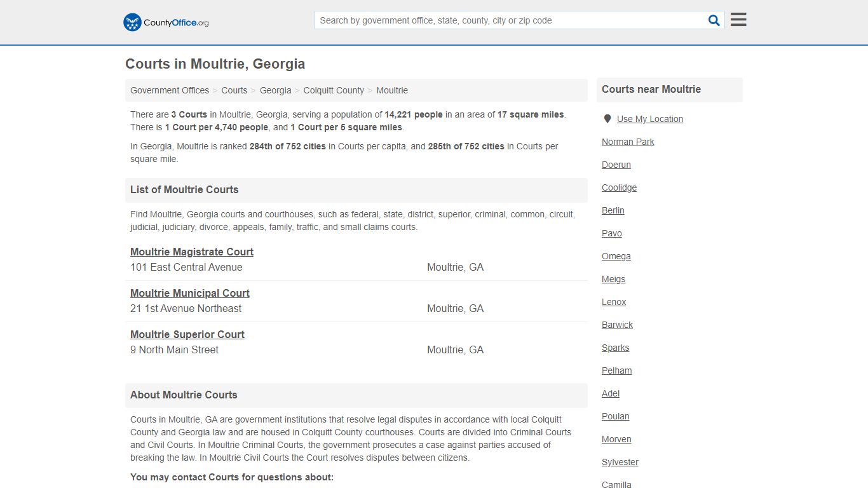Click Moultrie, GA beside Municipal Court address
This screenshot has height=488, width=868.
pos(456,308)
